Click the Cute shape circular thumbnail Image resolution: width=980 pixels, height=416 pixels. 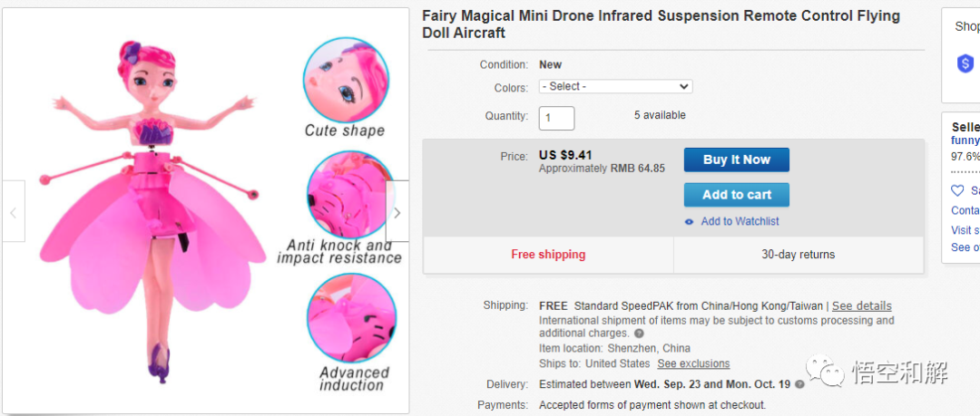(346, 80)
